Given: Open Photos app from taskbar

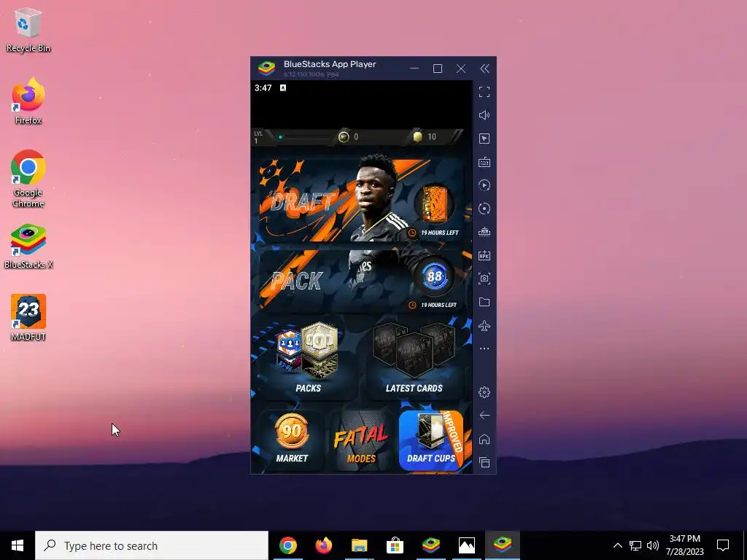Looking at the screenshot, I should 466,545.
